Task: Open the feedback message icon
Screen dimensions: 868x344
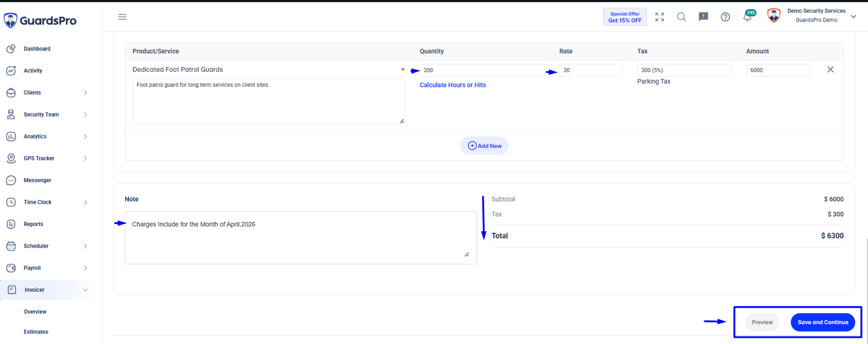Action: pyautogui.click(x=703, y=17)
